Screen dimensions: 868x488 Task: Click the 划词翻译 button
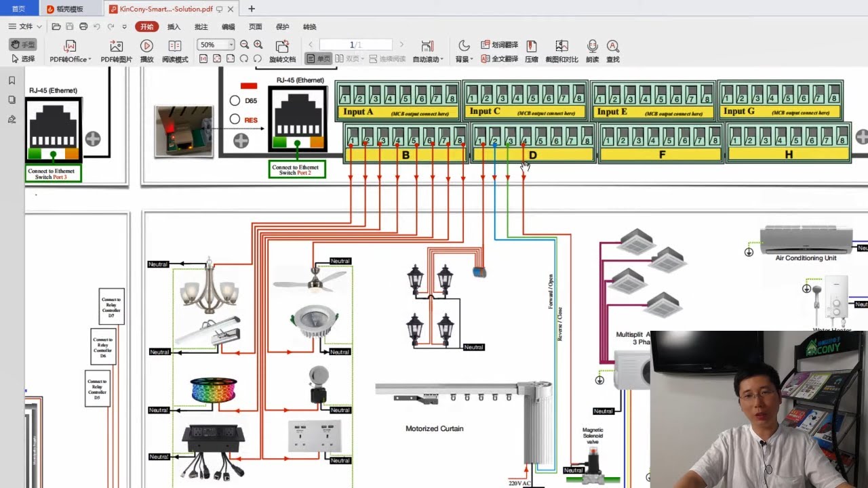(x=500, y=45)
